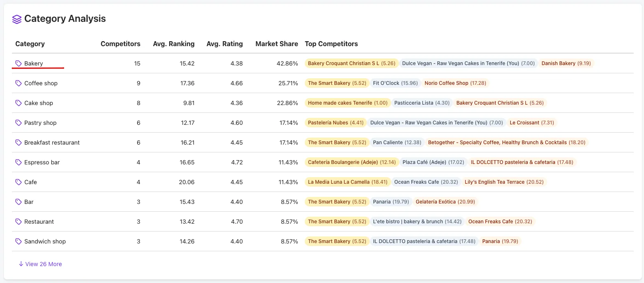The width and height of the screenshot is (644, 283).
Task: Click the tag icon next to Coffee shop
Action: 19,83
